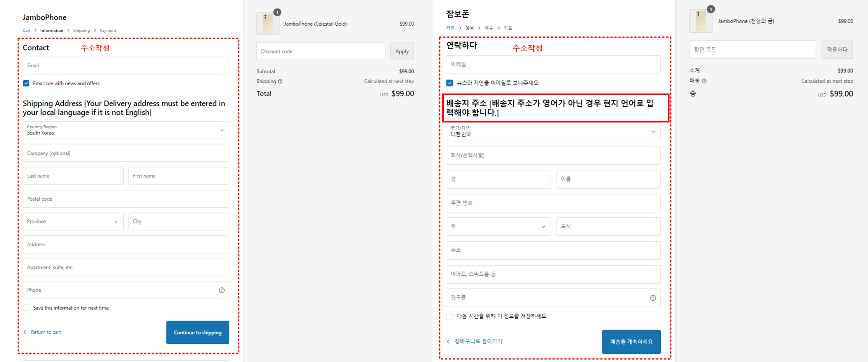Uncheck 뉴스와 제안을 이메일로 보내주세요 checkbox
The height and width of the screenshot is (362, 868).
coord(450,83)
